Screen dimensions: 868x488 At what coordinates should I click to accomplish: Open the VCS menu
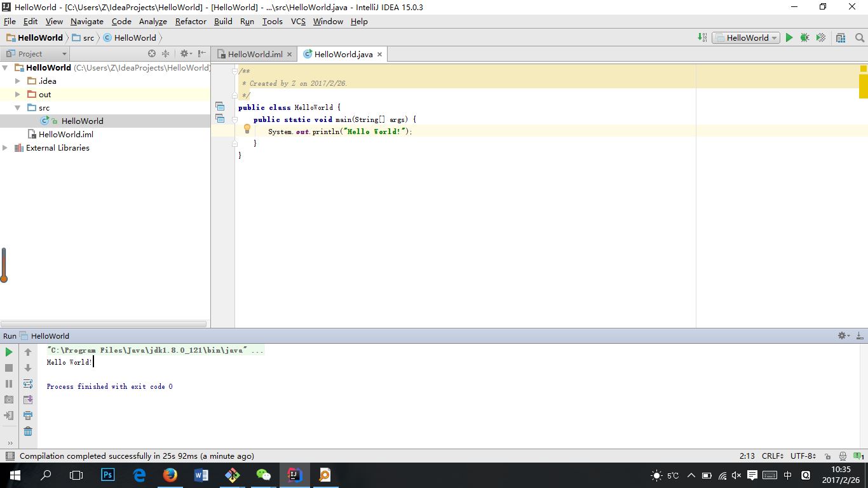pyautogui.click(x=298, y=21)
